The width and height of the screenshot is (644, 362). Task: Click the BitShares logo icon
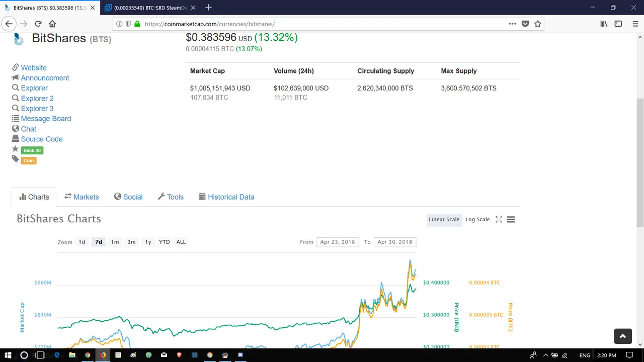pyautogui.click(x=19, y=39)
